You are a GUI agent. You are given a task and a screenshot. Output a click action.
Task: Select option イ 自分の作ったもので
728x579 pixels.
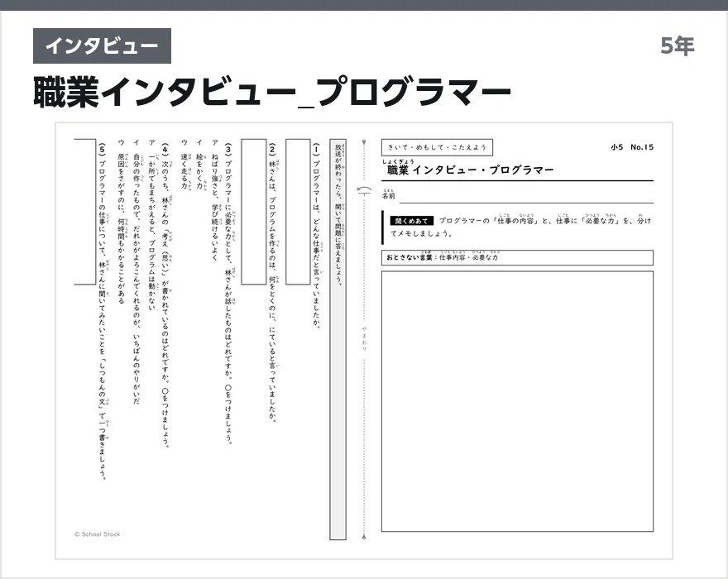[136, 271]
